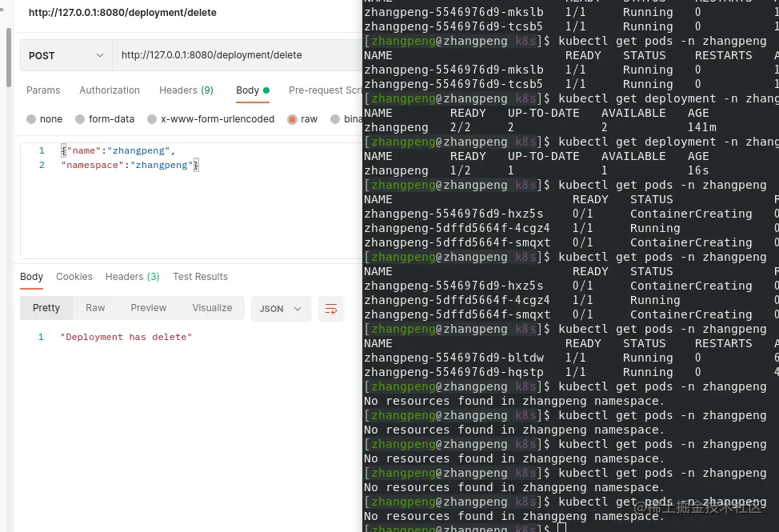Click line 1 of the request body editor
The height and width of the screenshot is (532, 779).
pyautogui.click(x=118, y=150)
